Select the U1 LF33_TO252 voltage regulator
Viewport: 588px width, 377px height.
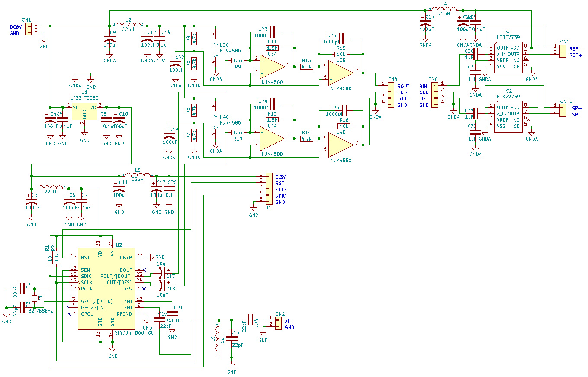coord(84,112)
